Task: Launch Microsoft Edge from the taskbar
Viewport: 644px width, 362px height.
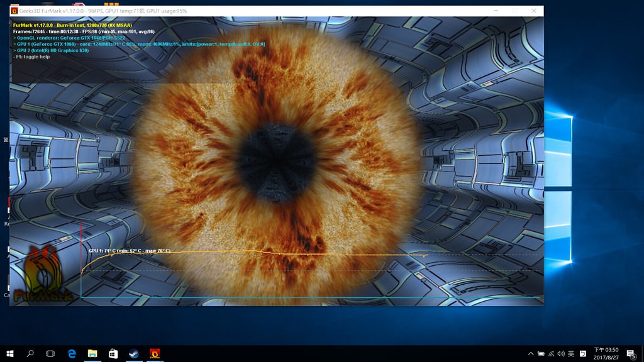Action: (72, 353)
